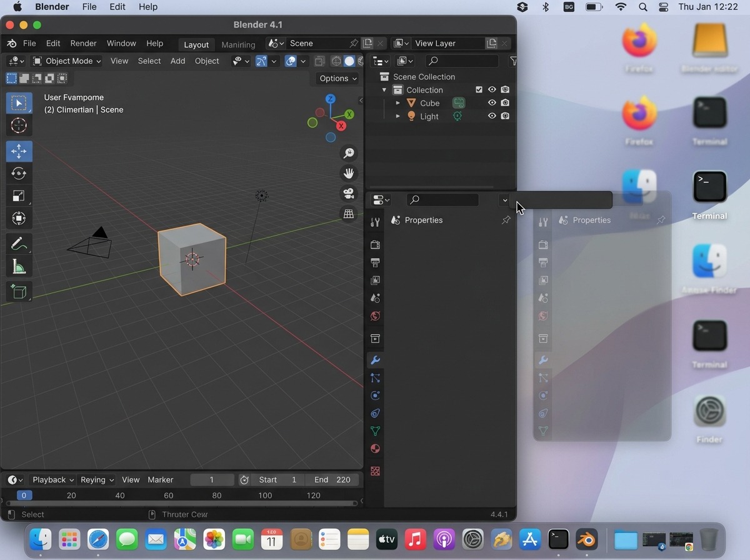The image size is (750, 560).
Task: Open the Add menu in the viewport header
Action: (177, 61)
